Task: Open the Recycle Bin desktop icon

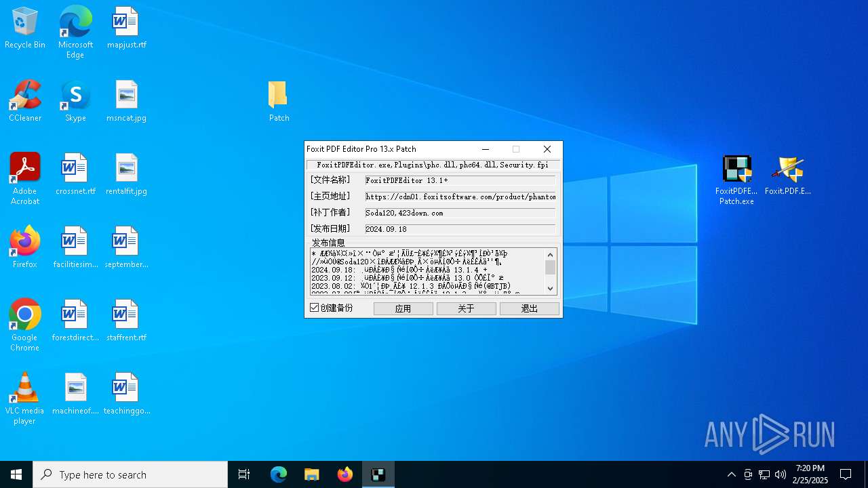Action: coord(25,28)
